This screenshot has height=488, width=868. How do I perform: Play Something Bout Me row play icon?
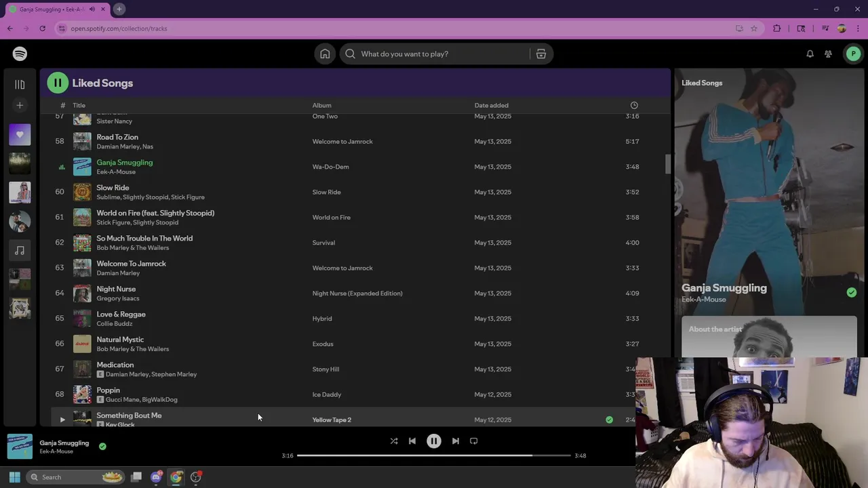point(62,420)
